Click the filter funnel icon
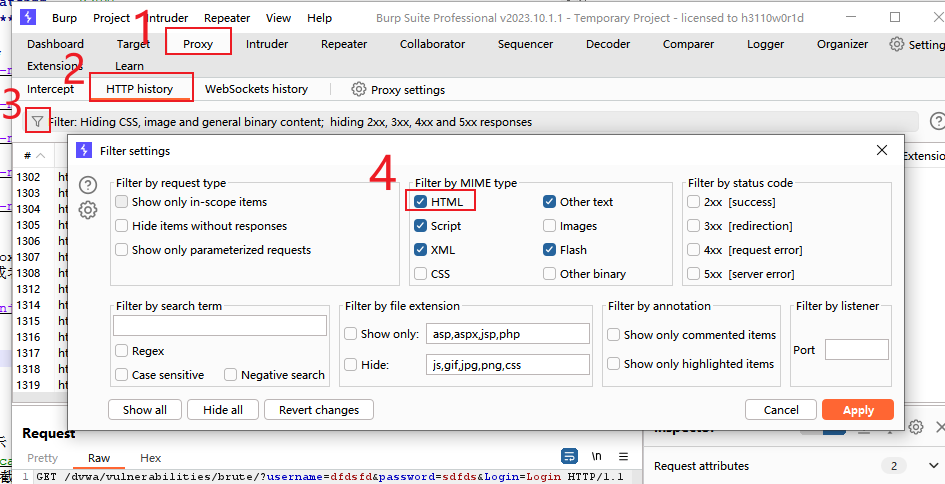 [37, 122]
